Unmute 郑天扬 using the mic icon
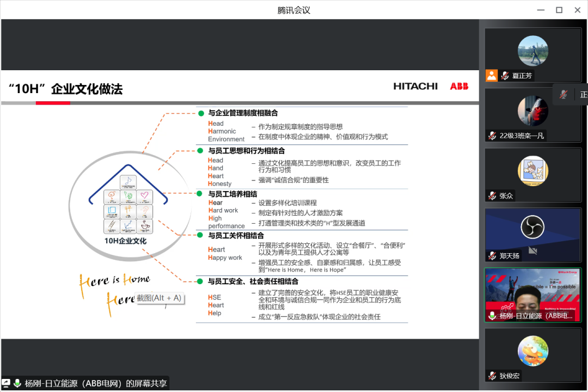 492,254
